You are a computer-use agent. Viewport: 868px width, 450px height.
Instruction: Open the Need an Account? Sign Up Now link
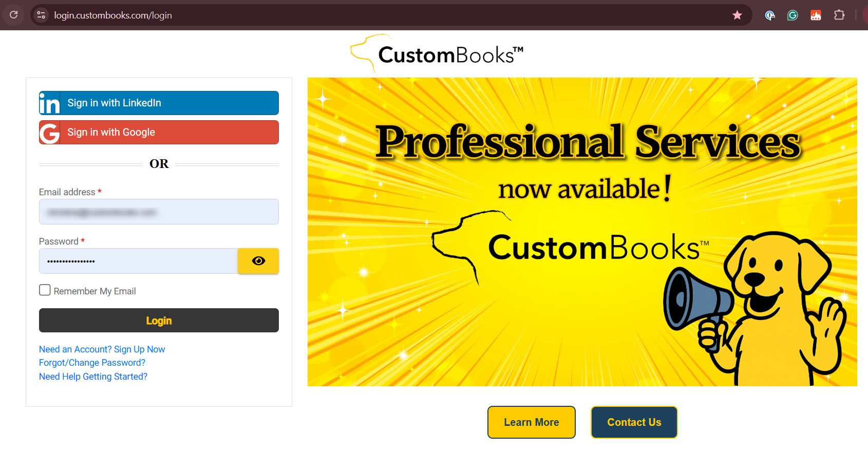(102, 349)
